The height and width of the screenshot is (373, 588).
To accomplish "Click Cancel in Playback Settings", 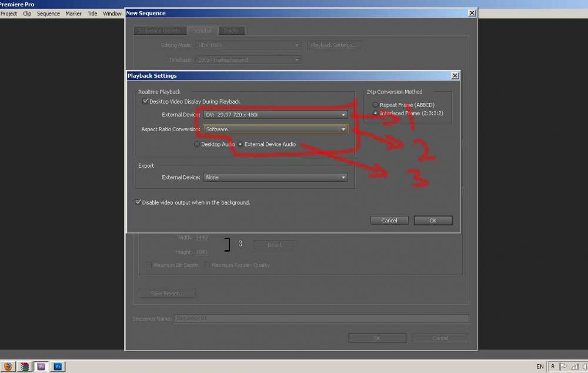I will pos(389,220).
